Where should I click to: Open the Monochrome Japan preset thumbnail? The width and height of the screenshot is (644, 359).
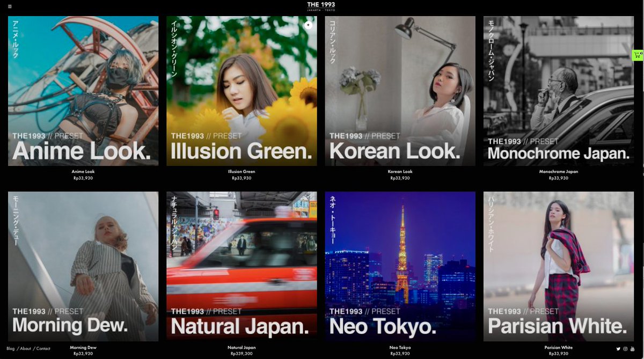click(x=559, y=91)
